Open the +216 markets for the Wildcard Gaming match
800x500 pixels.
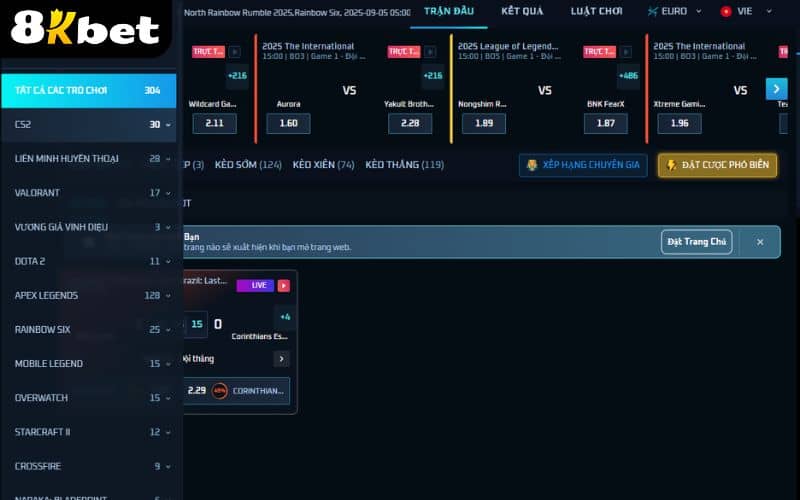(237, 76)
